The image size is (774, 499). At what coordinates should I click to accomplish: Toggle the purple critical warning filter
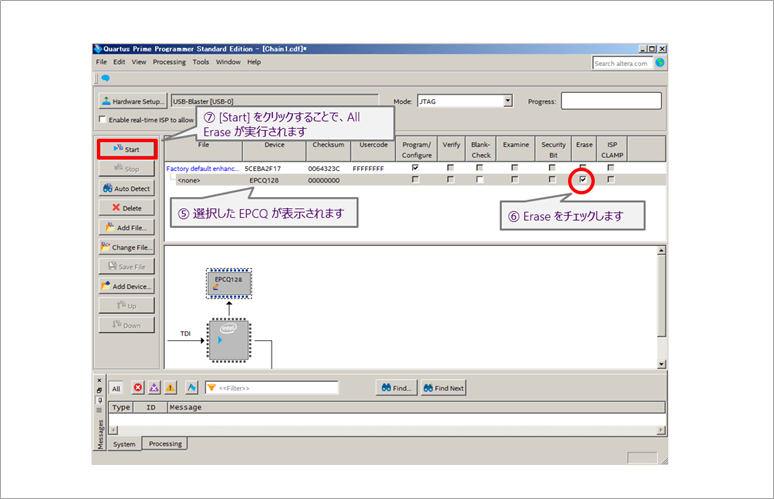click(x=154, y=388)
